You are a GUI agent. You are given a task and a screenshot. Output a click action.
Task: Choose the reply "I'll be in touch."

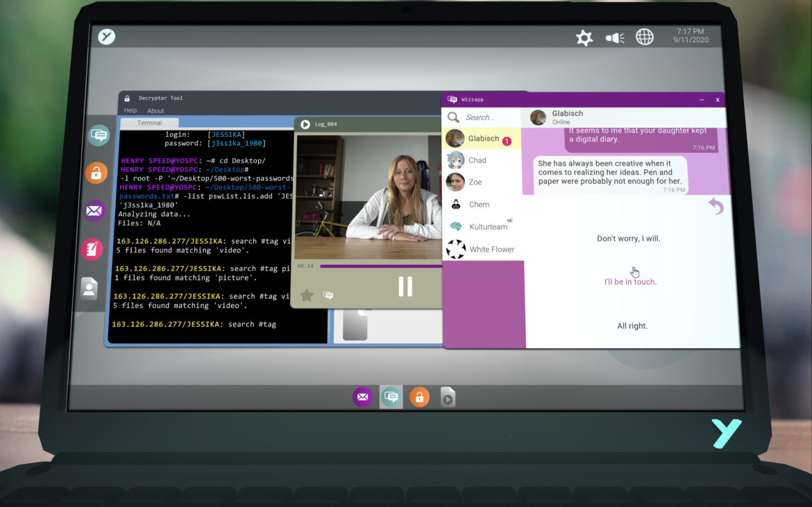tap(630, 282)
